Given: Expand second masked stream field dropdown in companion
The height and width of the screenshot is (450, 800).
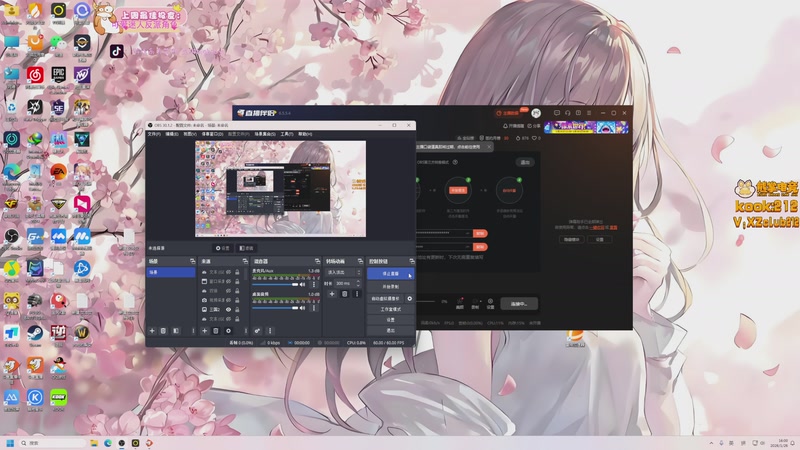Looking at the screenshot, I should pyautogui.click(x=467, y=246).
